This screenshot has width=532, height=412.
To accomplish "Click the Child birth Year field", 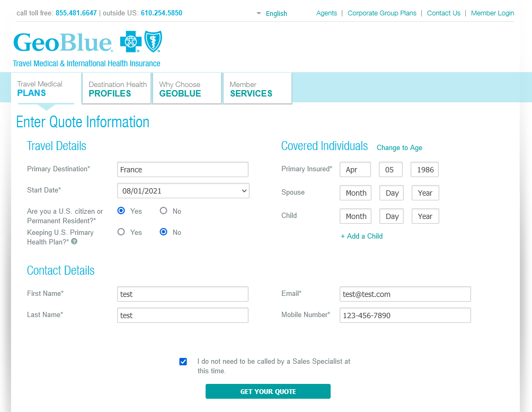I will click(x=425, y=216).
